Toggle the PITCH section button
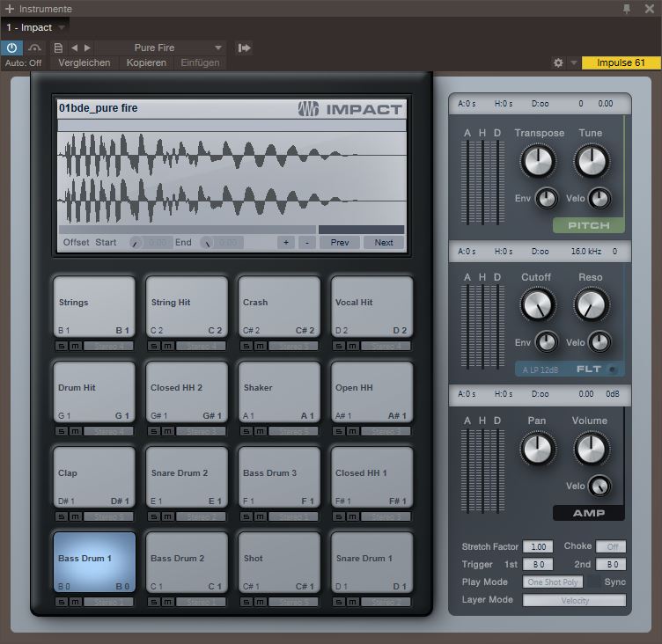This screenshot has height=644, width=662. 589,225
